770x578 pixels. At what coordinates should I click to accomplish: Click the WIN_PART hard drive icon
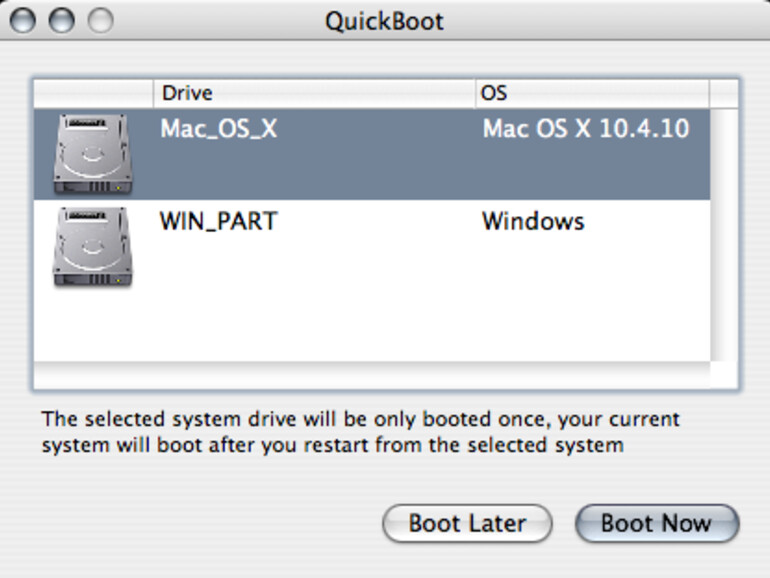tap(93, 247)
